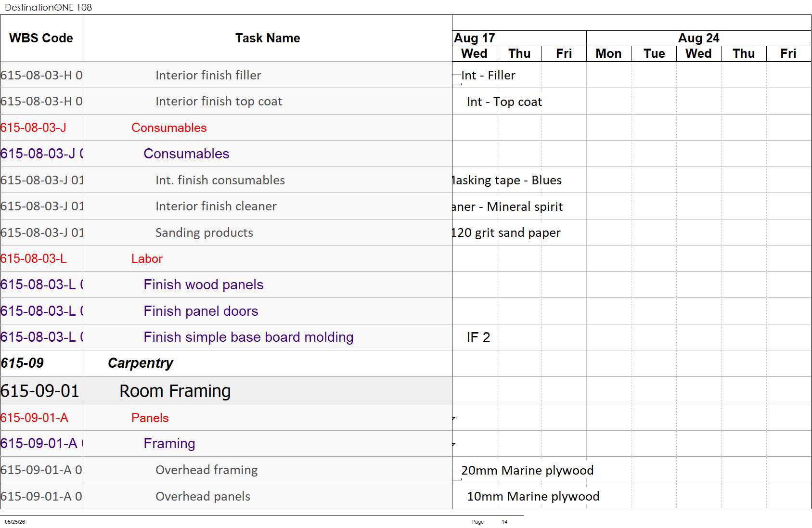Select the red Consumables group row
The height and width of the screenshot is (528, 812).
tap(226, 128)
